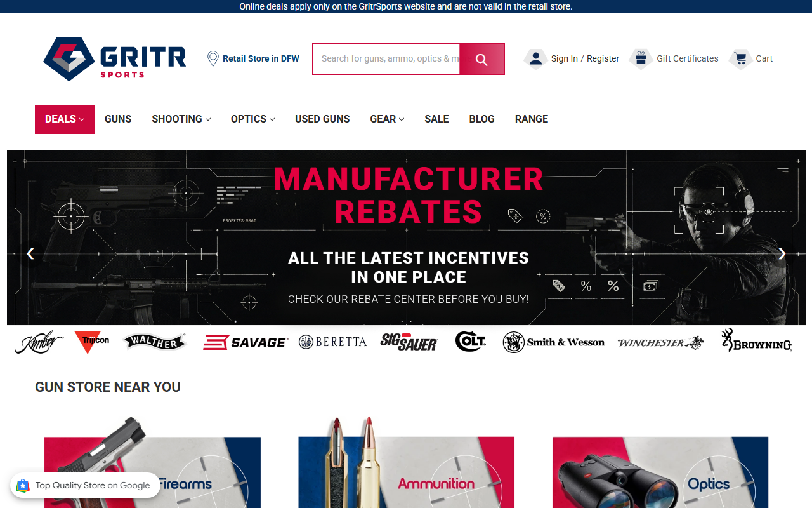The image size is (812, 508).
Task: Click the user account icon
Action: point(535,58)
